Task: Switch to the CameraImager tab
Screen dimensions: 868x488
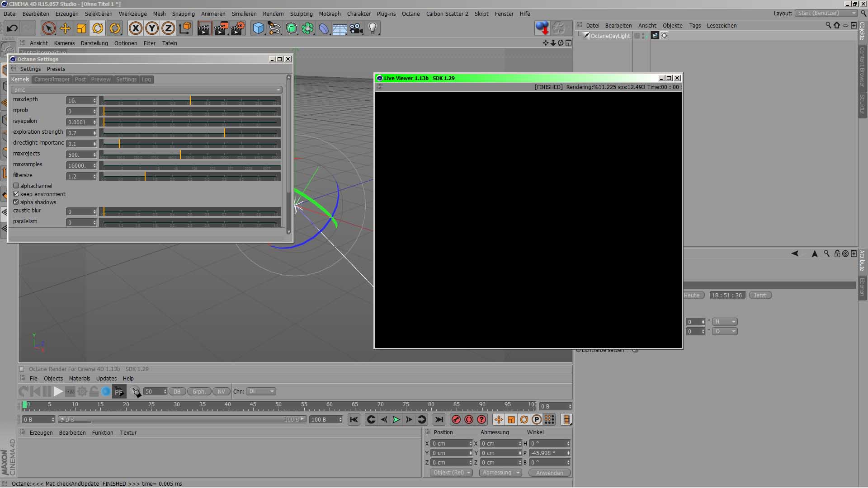Action: coord(52,80)
